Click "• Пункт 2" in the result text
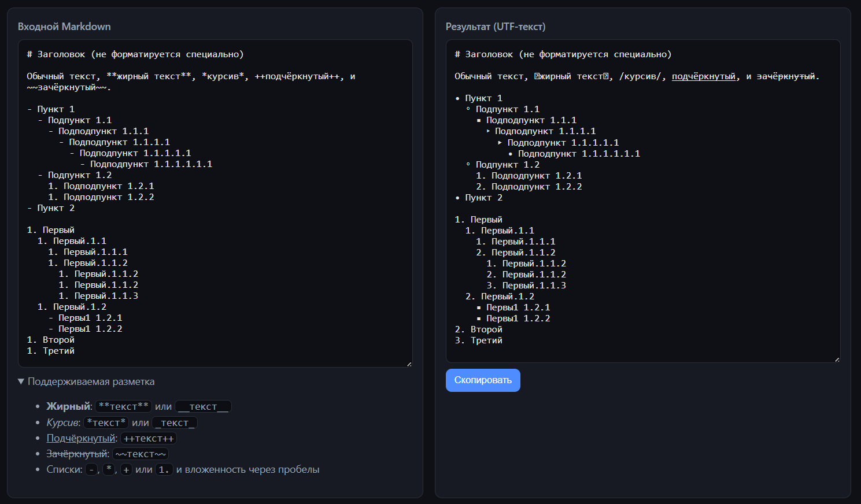This screenshot has height=504, width=861. coord(479,198)
